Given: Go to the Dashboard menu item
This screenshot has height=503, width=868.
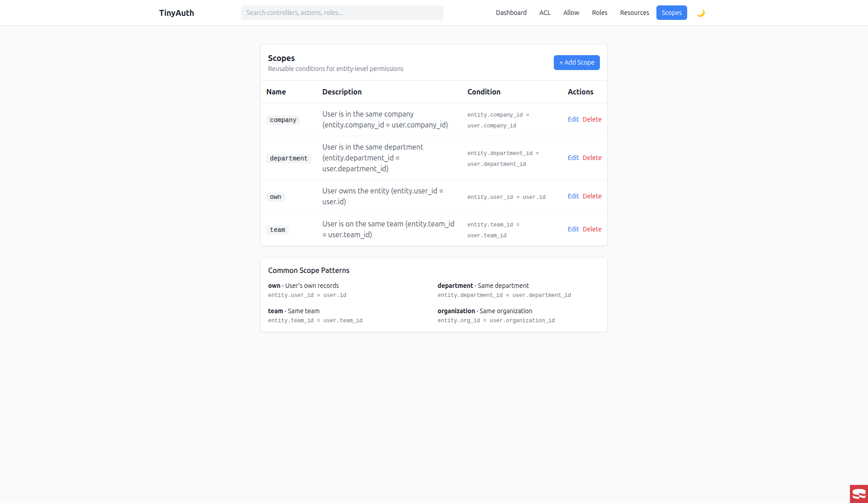Looking at the screenshot, I should (511, 13).
